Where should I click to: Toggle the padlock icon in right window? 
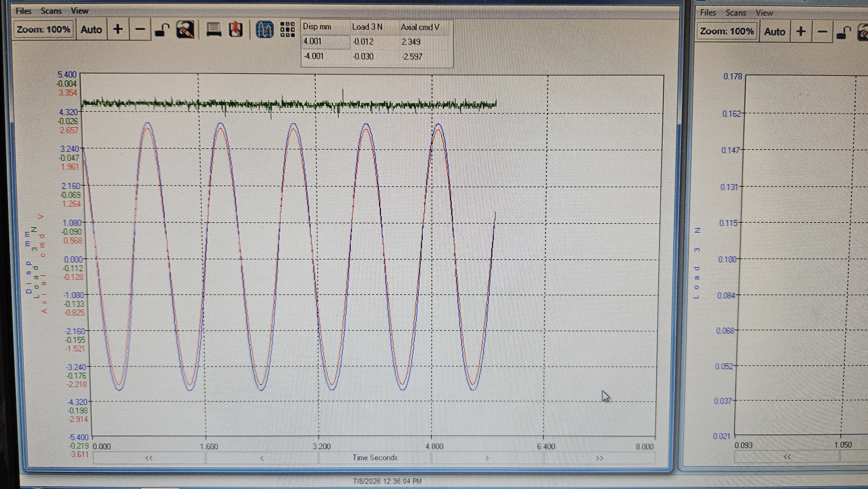844,32
